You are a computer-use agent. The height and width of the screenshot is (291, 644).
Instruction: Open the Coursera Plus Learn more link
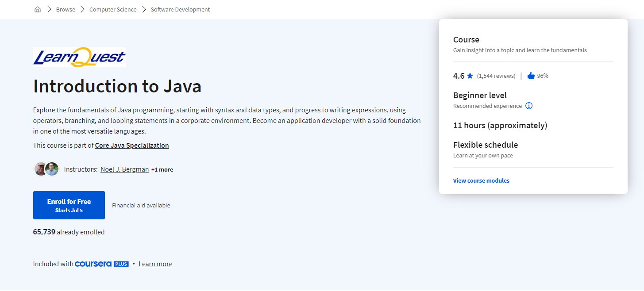155,264
